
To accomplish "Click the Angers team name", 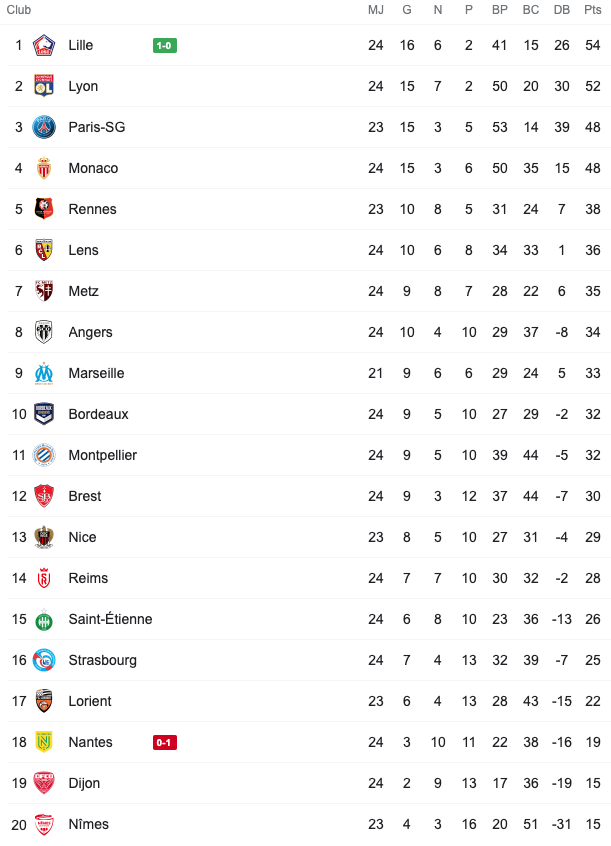I will tap(91, 332).
